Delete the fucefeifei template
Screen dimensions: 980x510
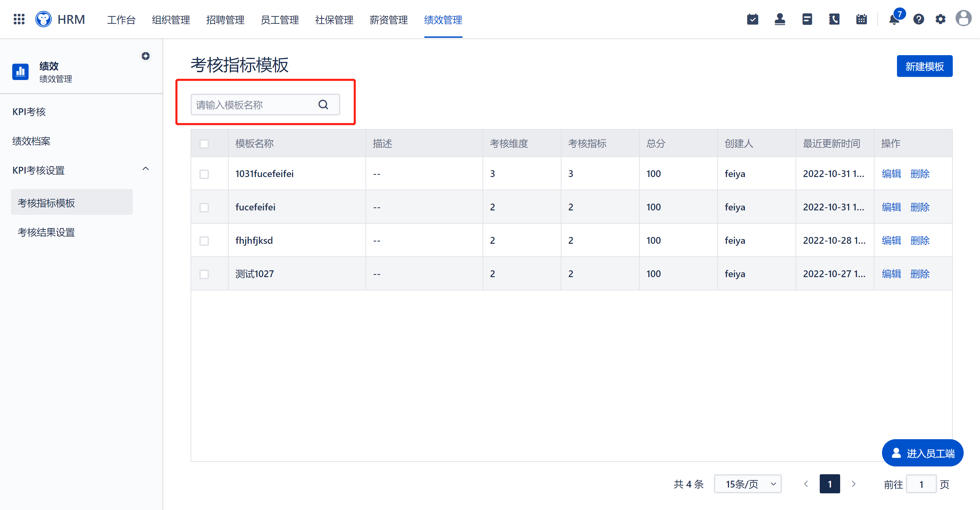[920, 207]
